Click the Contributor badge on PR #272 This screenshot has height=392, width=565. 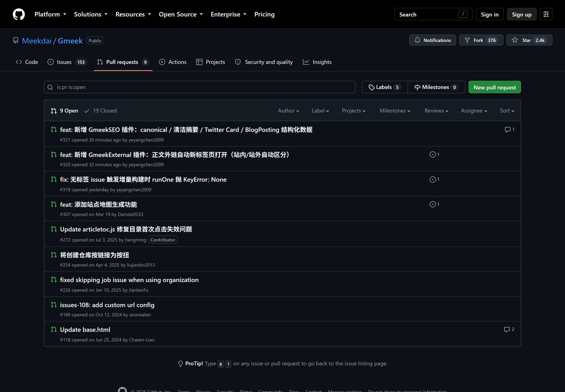[x=163, y=240]
